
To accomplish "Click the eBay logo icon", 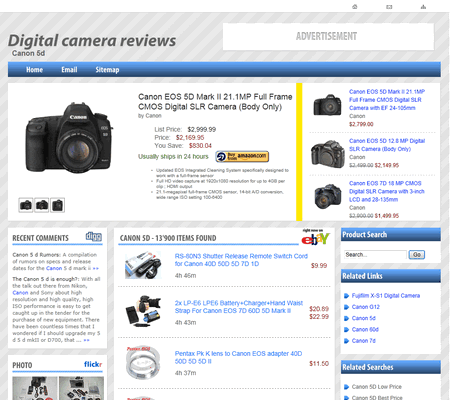I will click(x=315, y=238).
